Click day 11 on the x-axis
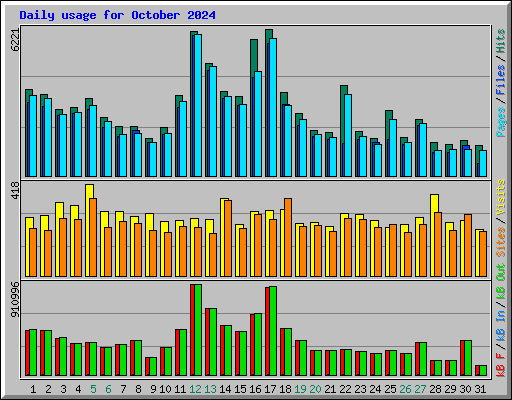The image size is (512, 400). pyautogui.click(x=180, y=389)
